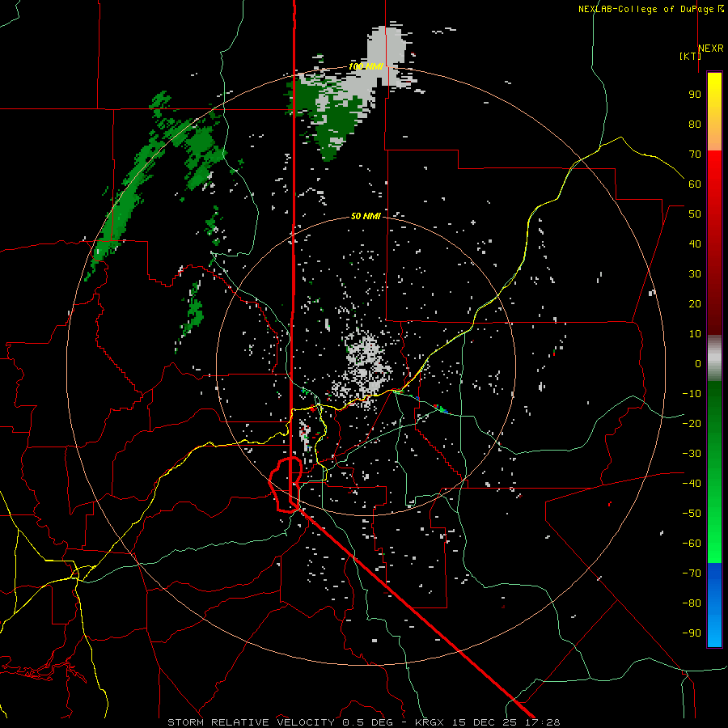
Task: Select the -50 value on velocity scale
Action: [x=692, y=514]
